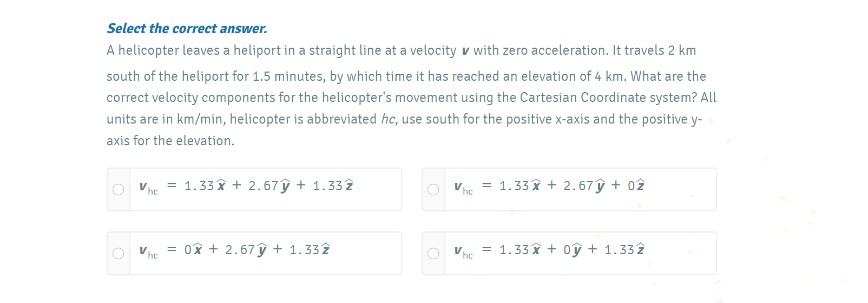The image size is (868, 303).
Task: Select radio for 0x̂ + 2.67ŷ + 1.33ẑ
Action: point(119,254)
